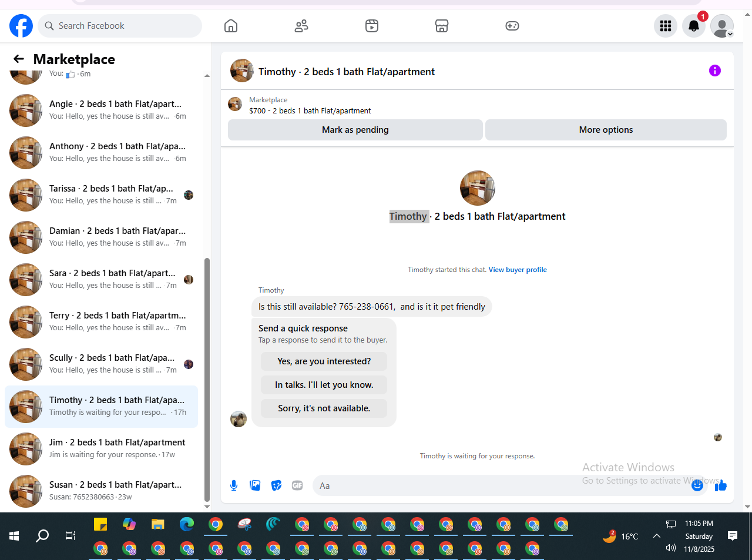Open the GIF picker icon
Image resolution: width=752 pixels, height=560 pixels.
point(297,485)
